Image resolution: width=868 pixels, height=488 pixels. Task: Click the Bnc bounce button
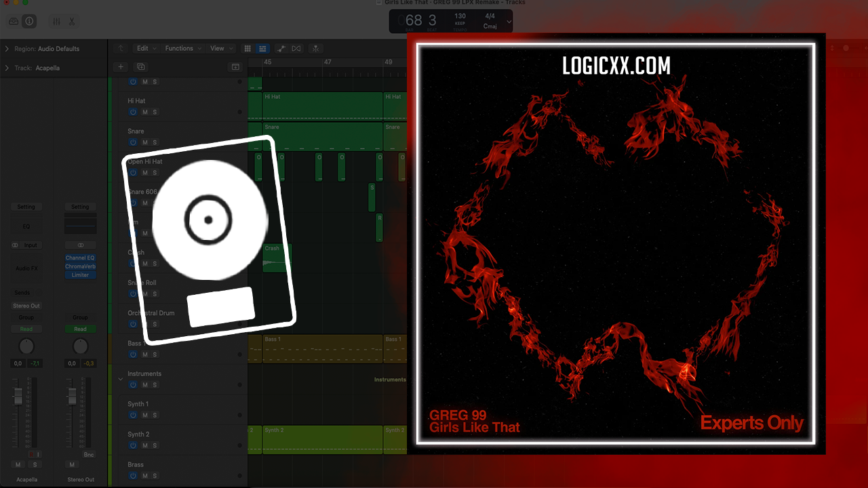coord(89,455)
